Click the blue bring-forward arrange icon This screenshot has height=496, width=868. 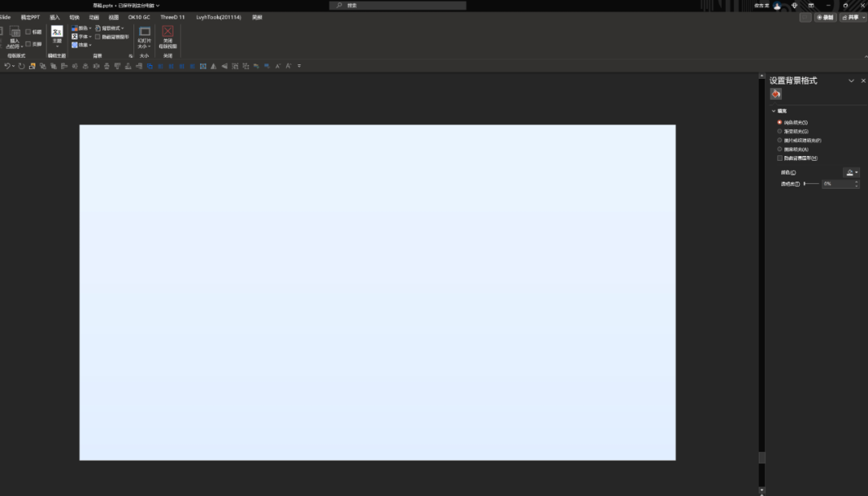pos(149,66)
